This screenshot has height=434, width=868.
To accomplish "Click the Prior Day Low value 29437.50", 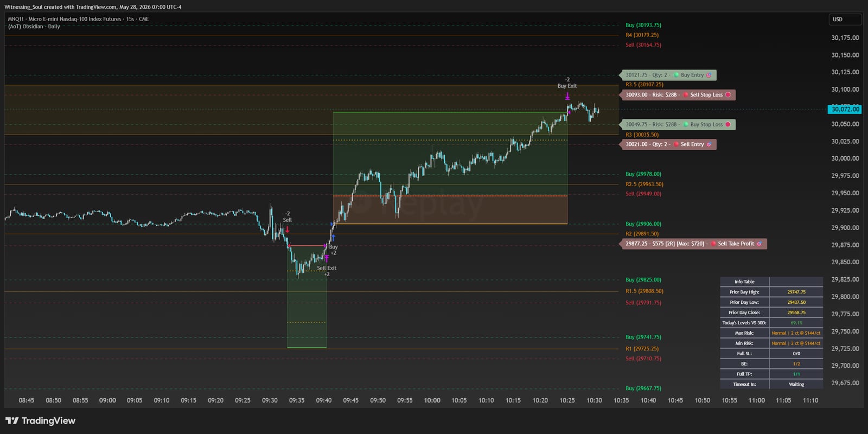I will (796, 302).
